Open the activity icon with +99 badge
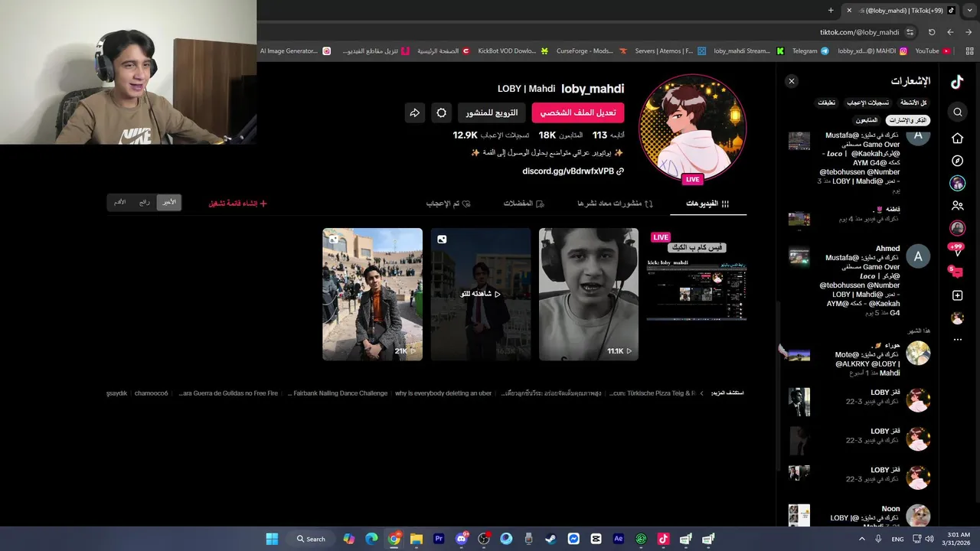The height and width of the screenshot is (551, 980). point(956,250)
